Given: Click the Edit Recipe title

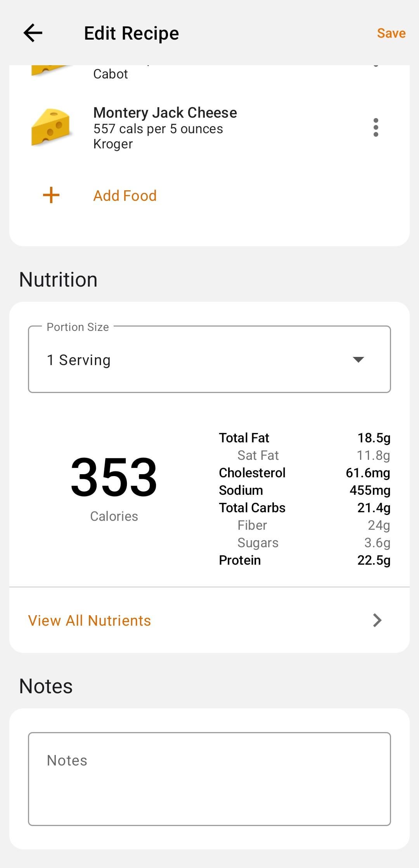Looking at the screenshot, I should [x=132, y=33].
